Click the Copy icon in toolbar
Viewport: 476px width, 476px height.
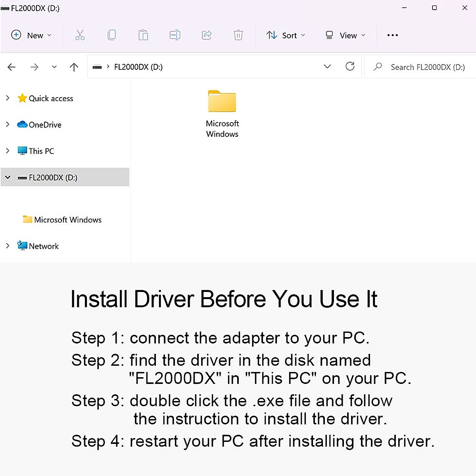111,35
